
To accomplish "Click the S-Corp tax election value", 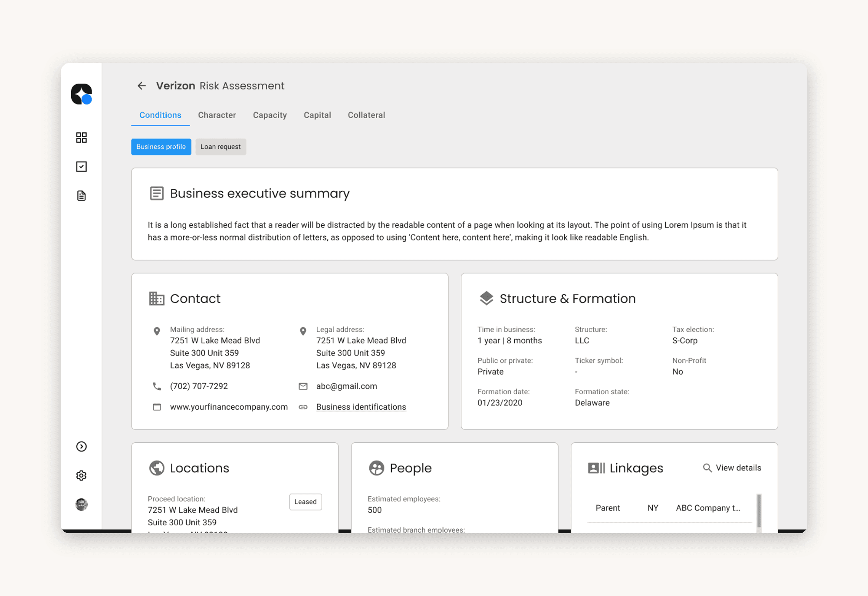I will click(684, 341).
